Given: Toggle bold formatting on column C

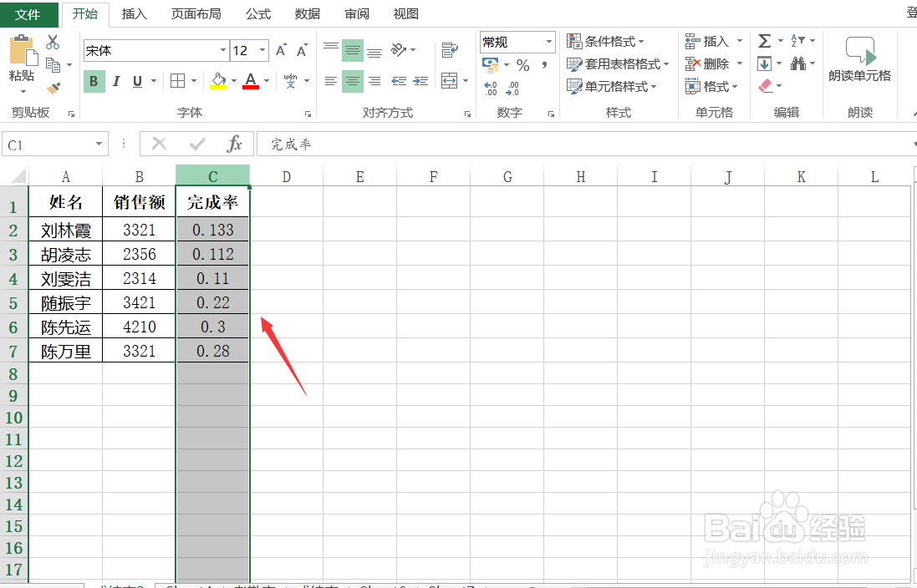Looking at the screenshot, I should pyautogui.click(x=94, y=81).
